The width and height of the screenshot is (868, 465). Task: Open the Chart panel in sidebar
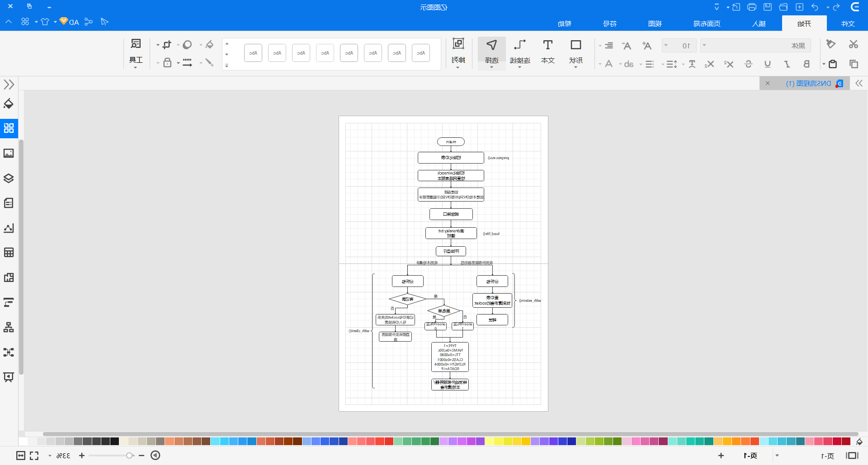click(x=9, y=228)
